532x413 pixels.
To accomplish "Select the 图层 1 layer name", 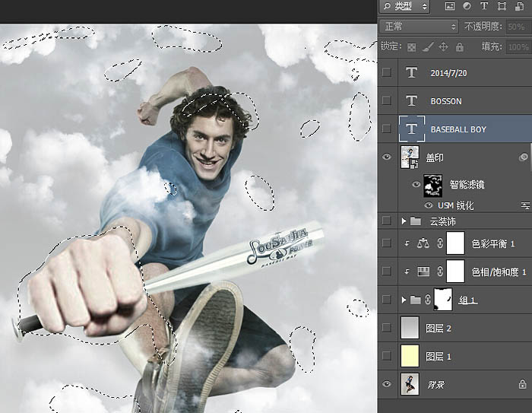I will click(439, 357).
